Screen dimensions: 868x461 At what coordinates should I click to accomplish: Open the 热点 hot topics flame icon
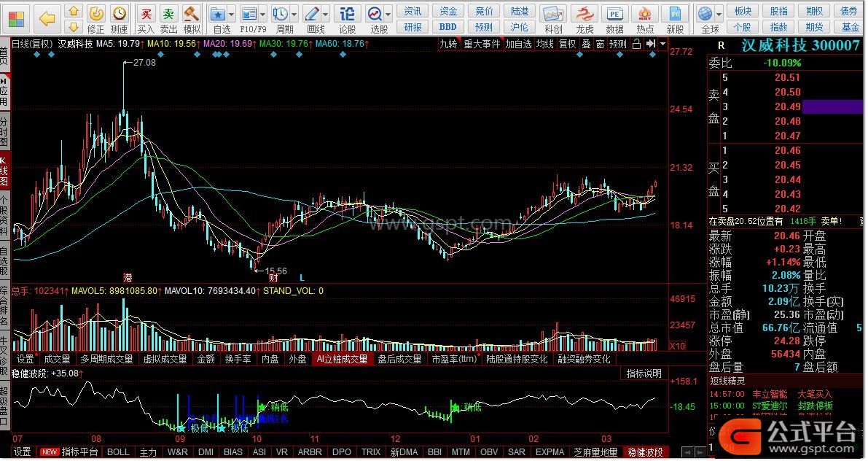pyautogui.click(x=645, y=13)
